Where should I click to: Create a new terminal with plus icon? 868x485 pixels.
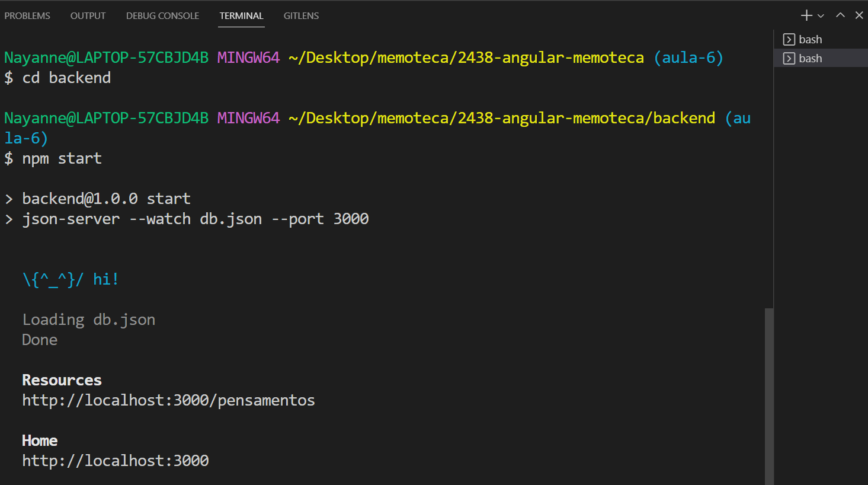point(806,15)
